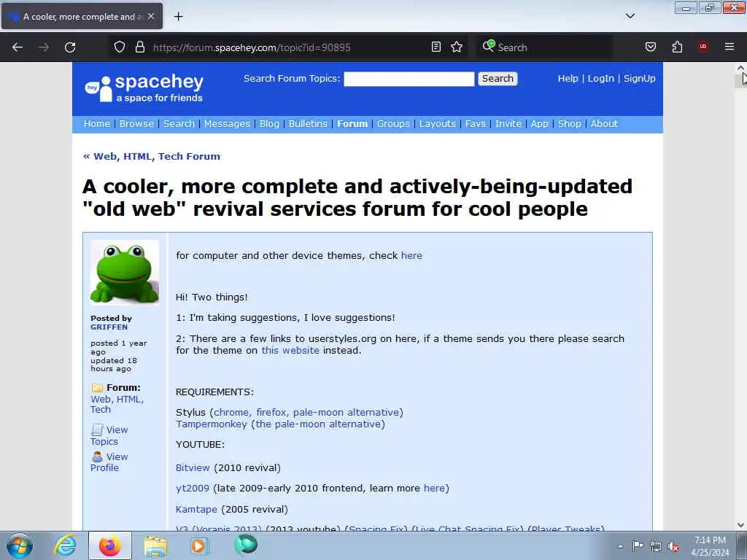Viewport: 747px width, 560px height.
Task: Click the green round app taskbar icon
Action: point(246,545)
